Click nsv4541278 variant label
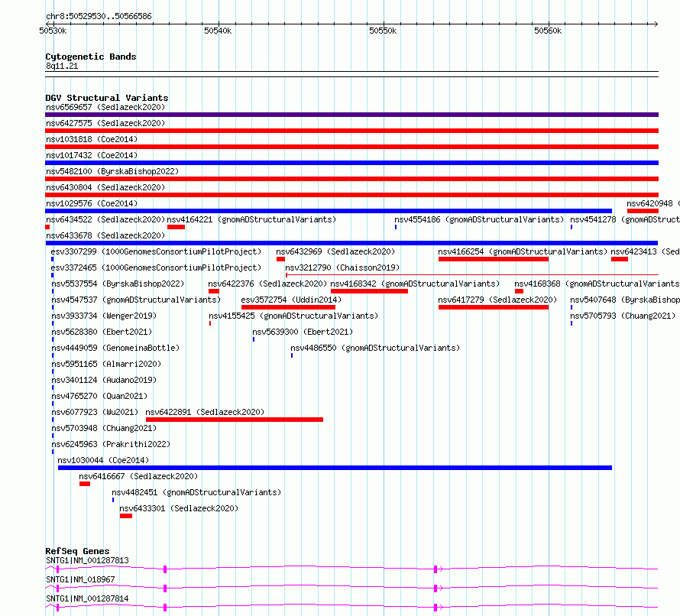Image resolution: width=680 pixels, height=616 pixels. click(x=625, y=219)
